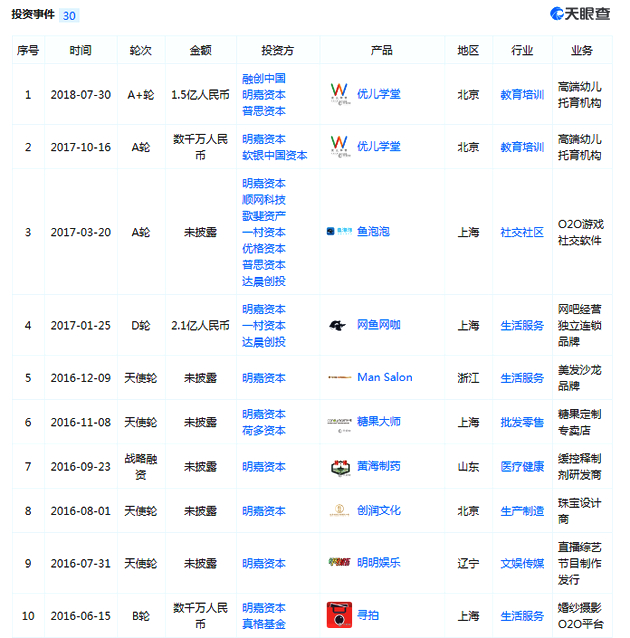Screen dimensions: 630x638
Task: Click the 战略融资 round cell
Action: [140, 466]
